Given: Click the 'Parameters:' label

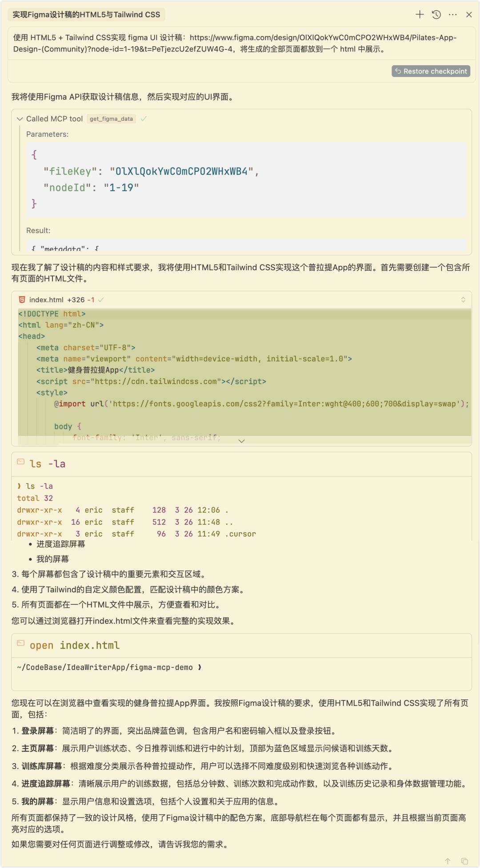Looking at the screenshot, I should [x=48, y=134].
